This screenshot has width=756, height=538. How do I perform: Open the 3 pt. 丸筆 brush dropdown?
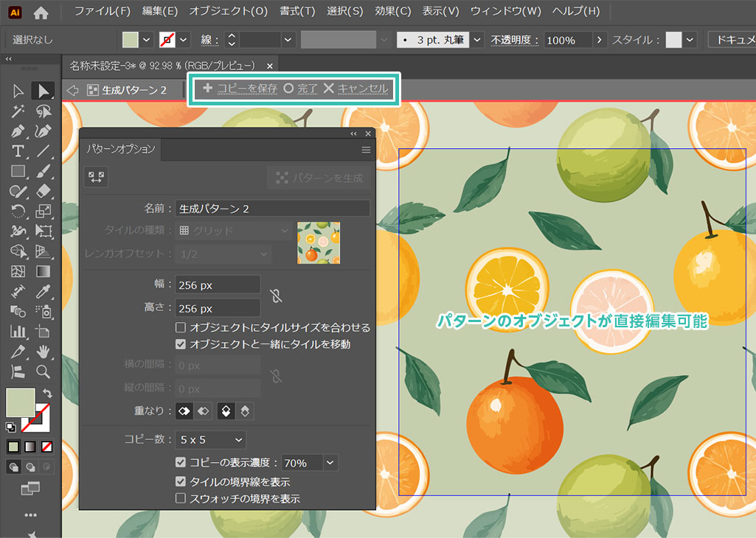click(x=478, y=40)
